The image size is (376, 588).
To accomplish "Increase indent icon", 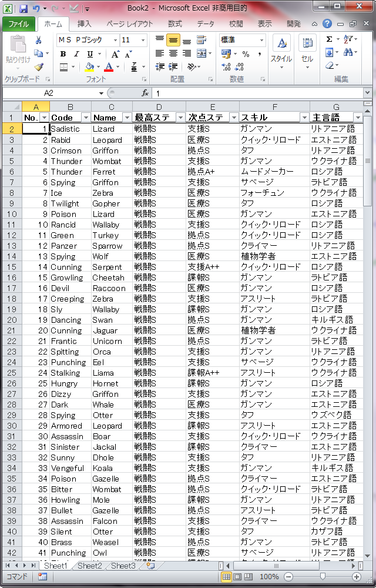I will [x=173, y=67].
